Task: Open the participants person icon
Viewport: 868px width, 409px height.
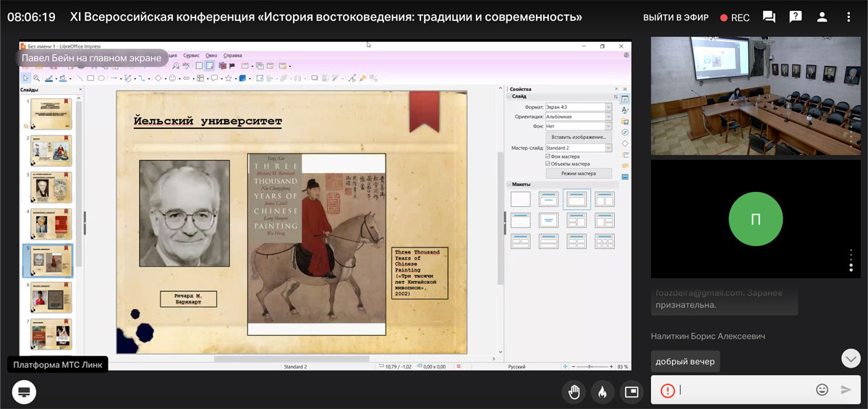Action: 822,17
